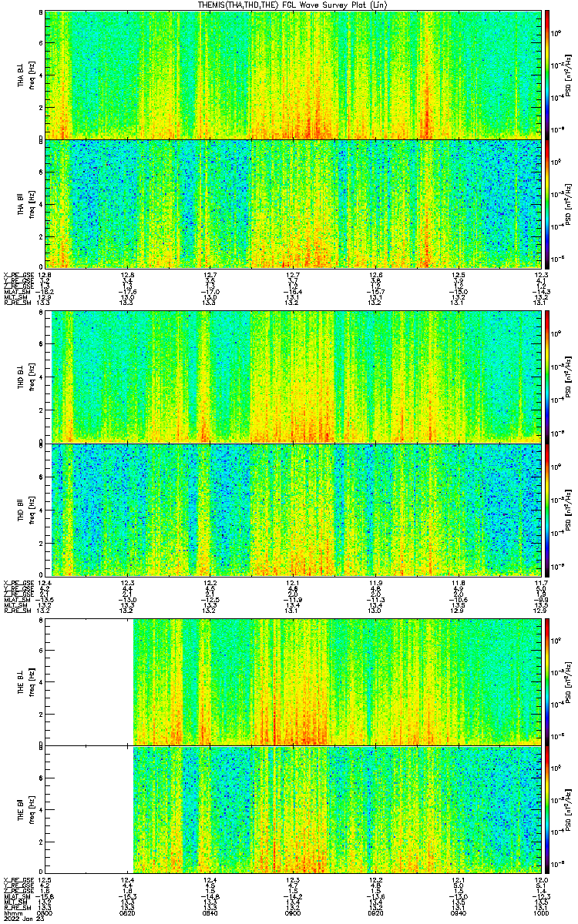Image resolution: width=578 pixels, height=924 pixels.
Task: Click the THD B-parallel PSD color bar
Action: pos(547,509)
